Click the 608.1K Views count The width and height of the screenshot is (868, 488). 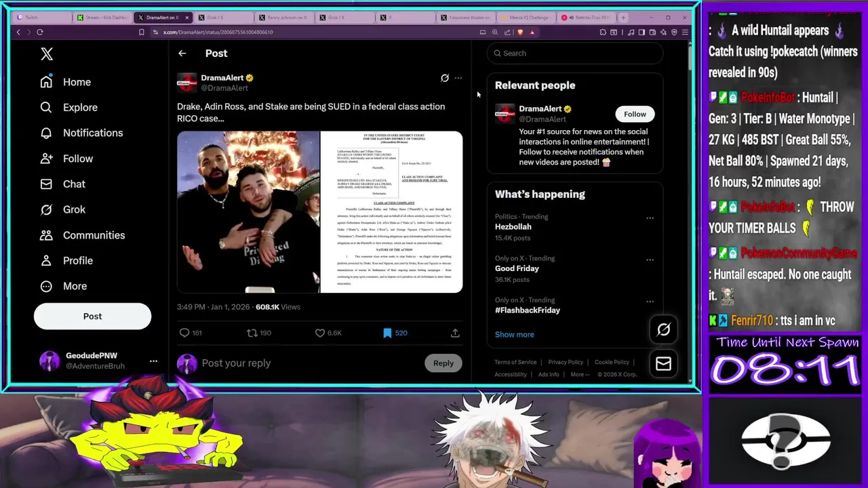coord(278,307)
